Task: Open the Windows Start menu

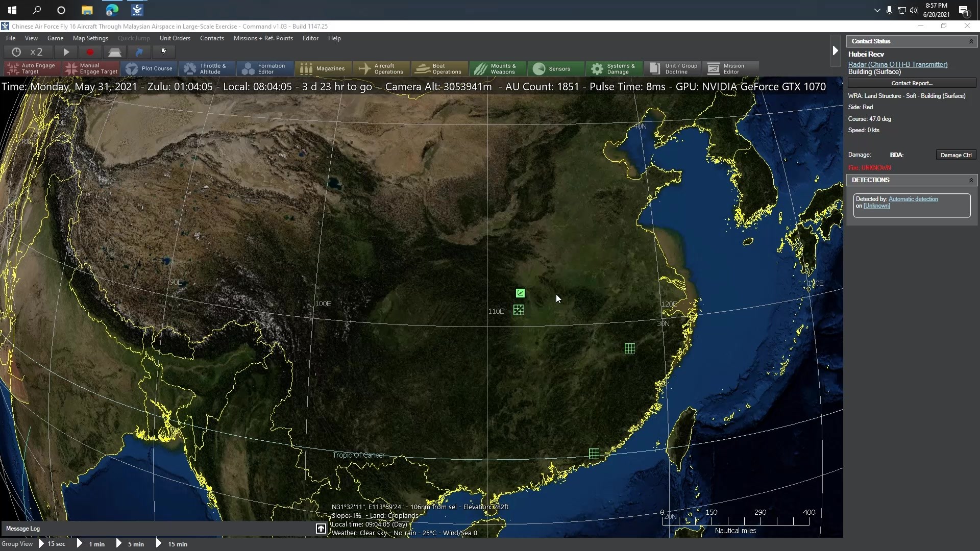Action: 12,10
